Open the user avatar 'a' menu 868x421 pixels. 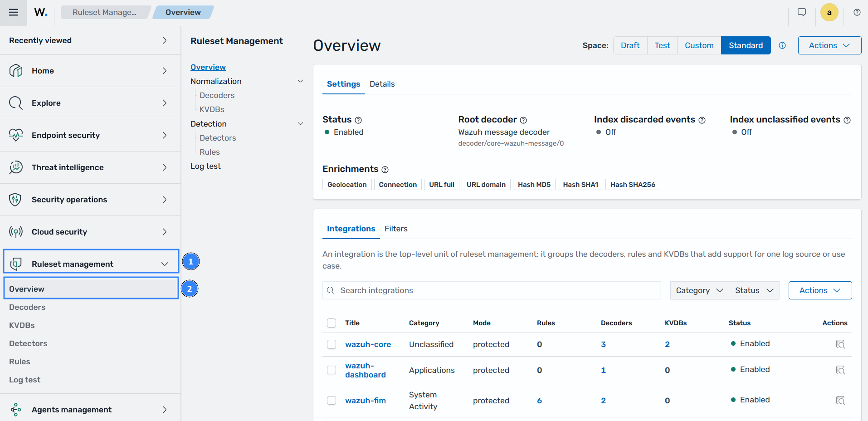pos(829,12)
